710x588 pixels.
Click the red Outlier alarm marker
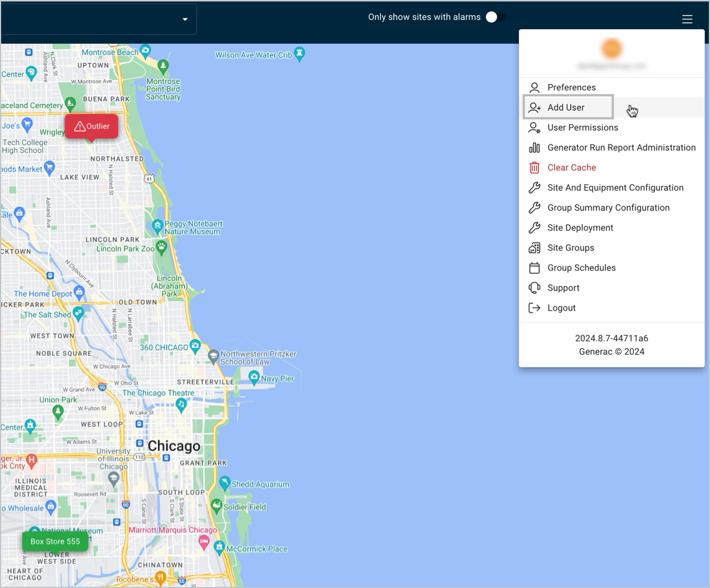click(91, 126)
